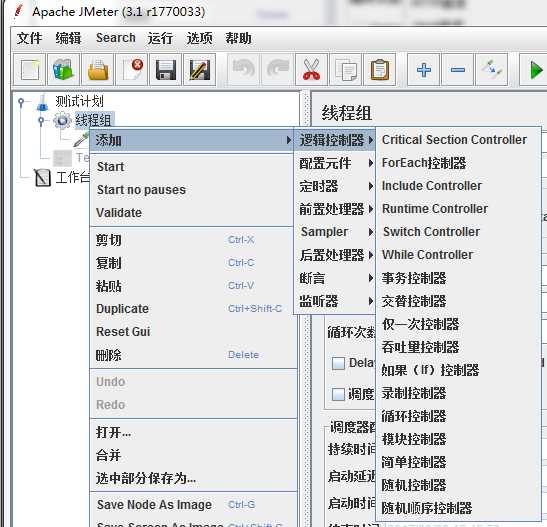Toggle the Delay thread creation checkbox
The width and height of the screenshot is (547, 527).
pyautogui.click(x=338, y=363)
